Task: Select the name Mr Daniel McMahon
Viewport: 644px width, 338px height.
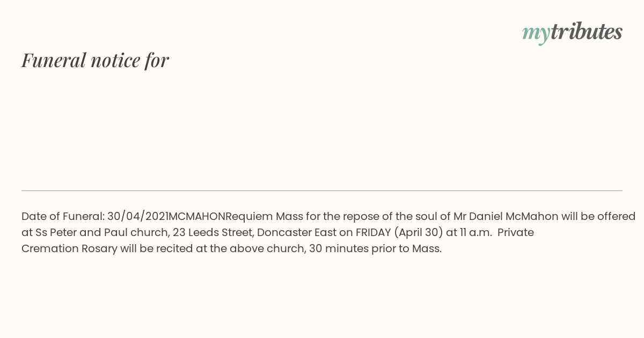Action: 506,216
